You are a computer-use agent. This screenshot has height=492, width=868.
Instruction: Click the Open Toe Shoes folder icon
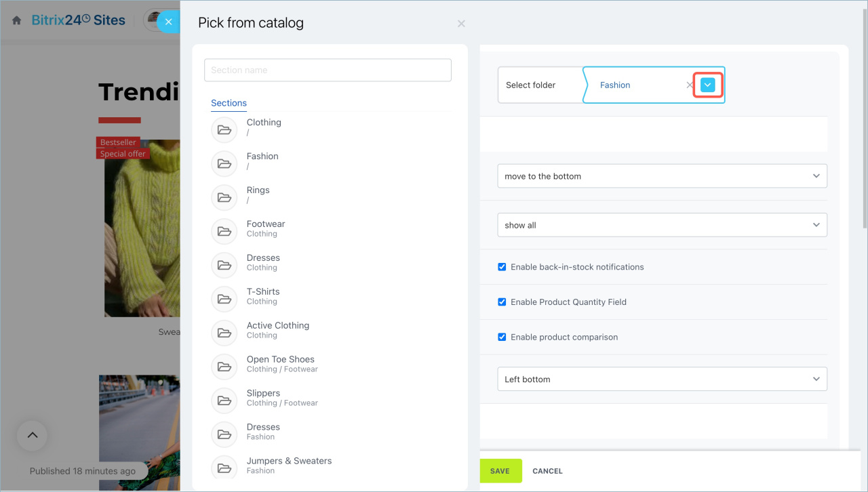click(224, 367)
